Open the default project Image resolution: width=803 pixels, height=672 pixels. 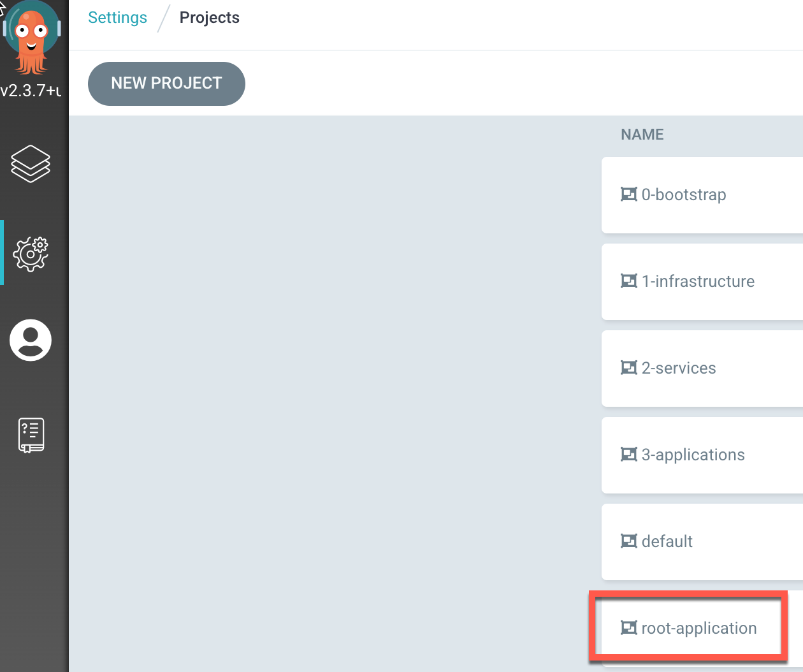(x=667, y=541)
